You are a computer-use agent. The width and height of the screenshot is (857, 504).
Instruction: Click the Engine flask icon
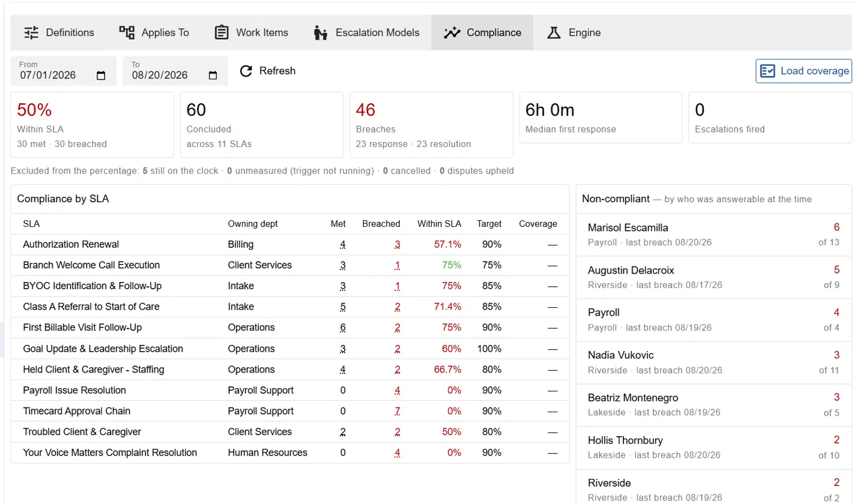[554, 32]
